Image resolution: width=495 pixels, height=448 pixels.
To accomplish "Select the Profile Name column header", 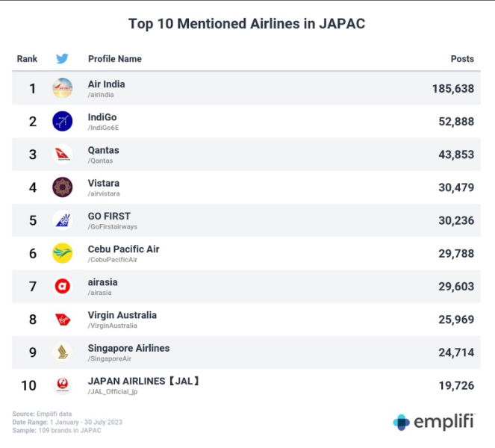I will coord(115,59).
